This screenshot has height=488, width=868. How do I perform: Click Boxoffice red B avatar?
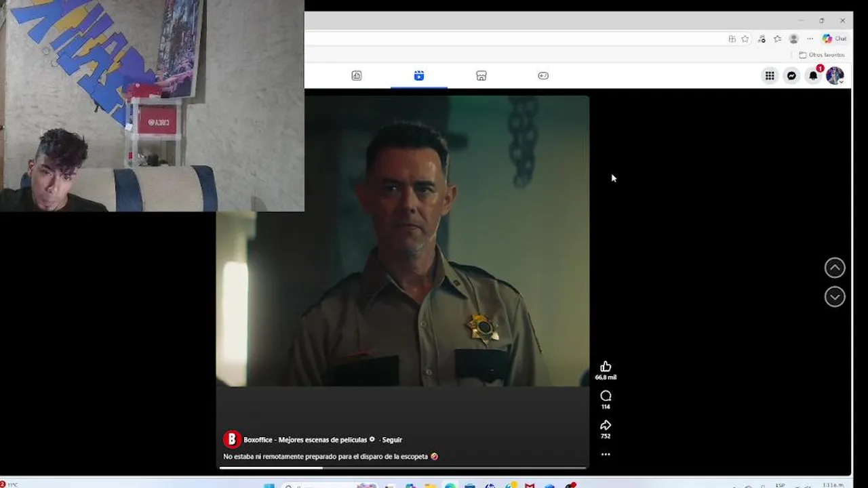click(232, 440)
